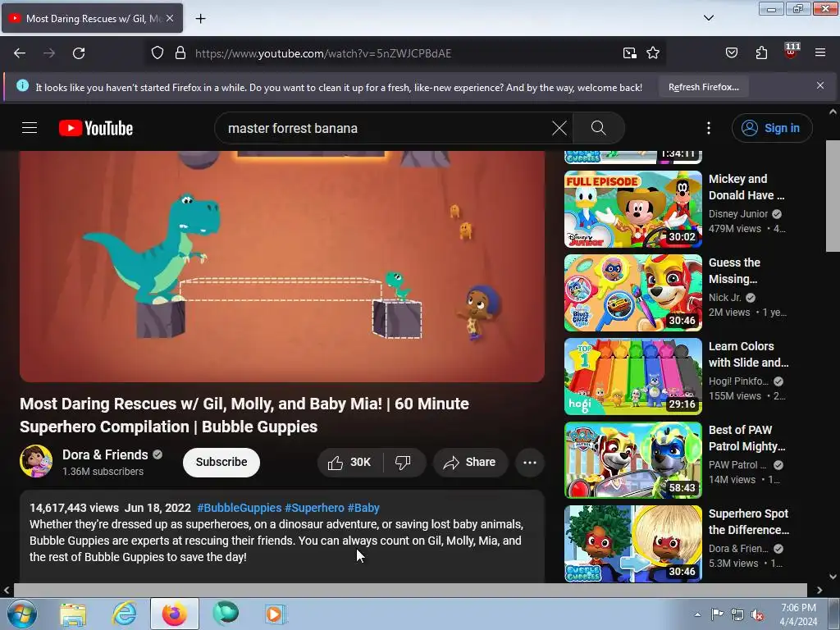This screenshot has width=840, height=630.
Task: Close the Most Daring Rescues tab
Action: [x=170, y=18]
